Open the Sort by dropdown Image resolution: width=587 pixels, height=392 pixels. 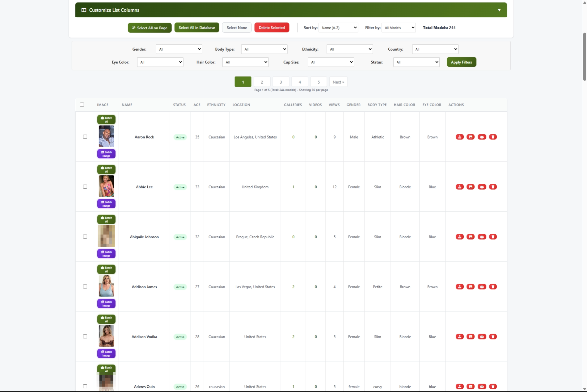coord(338,28)
